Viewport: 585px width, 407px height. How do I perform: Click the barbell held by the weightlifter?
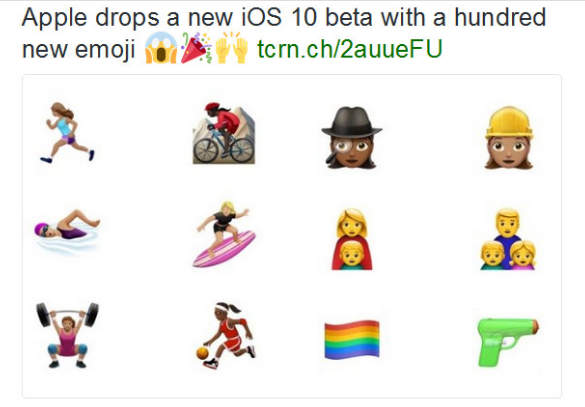(x=68, y=314)
